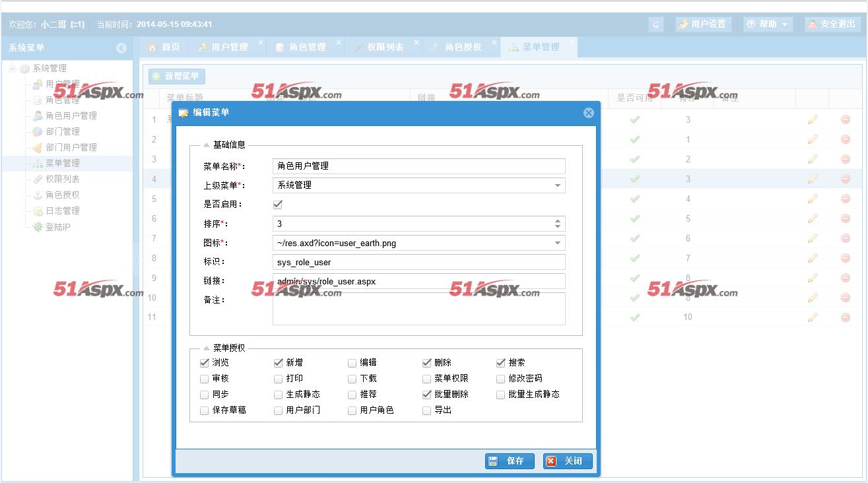Click the pencil edit icon in row 1
Image resolution: width=868 pixels, height=483 pixels.
click(x=813, y=119)
